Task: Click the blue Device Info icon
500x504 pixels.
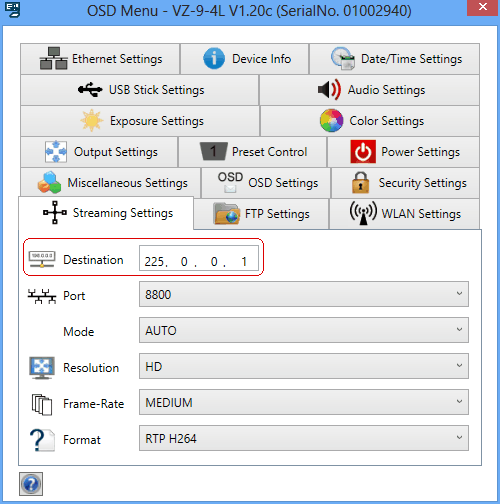Action: point(214,58)
